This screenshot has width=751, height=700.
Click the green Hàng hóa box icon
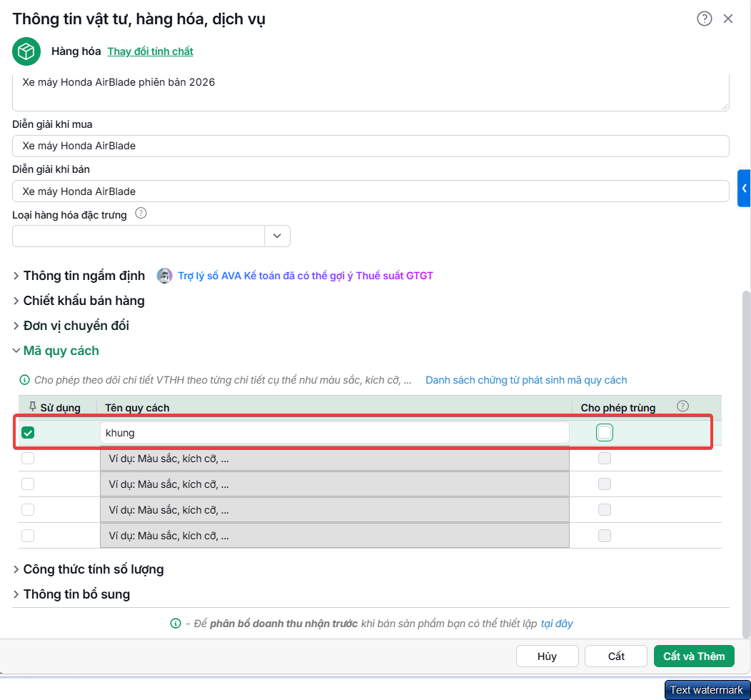(26, 51)
